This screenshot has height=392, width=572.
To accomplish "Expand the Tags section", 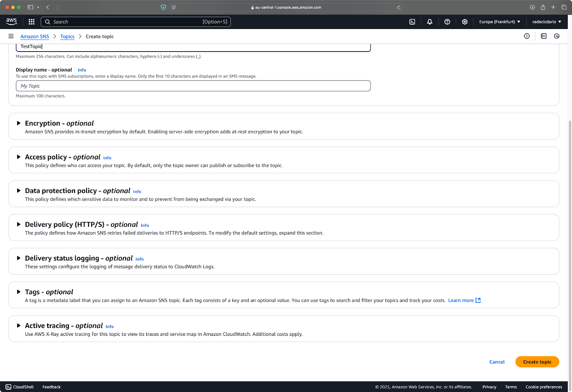I will [x=19, y=292].
